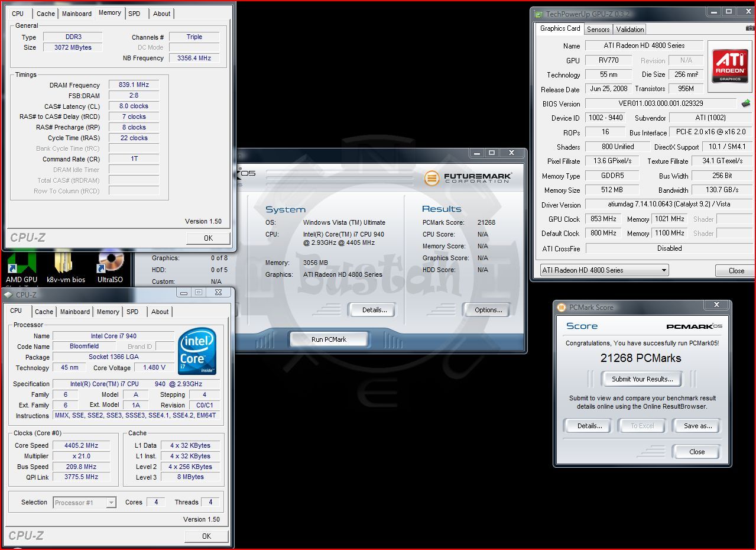Switch to CPU tab in Timings CPU-Z window

18,14
